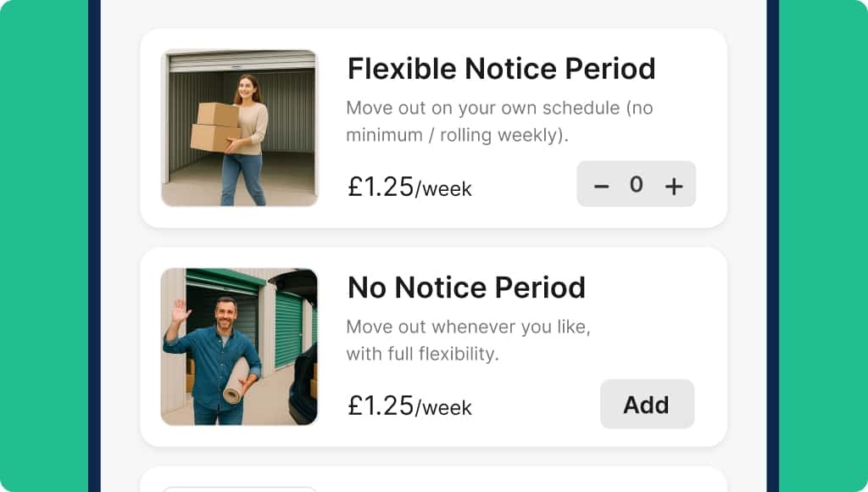Click the green background on the right side
868x492 pixels.
pyautogui.click(x=823, y=246)
